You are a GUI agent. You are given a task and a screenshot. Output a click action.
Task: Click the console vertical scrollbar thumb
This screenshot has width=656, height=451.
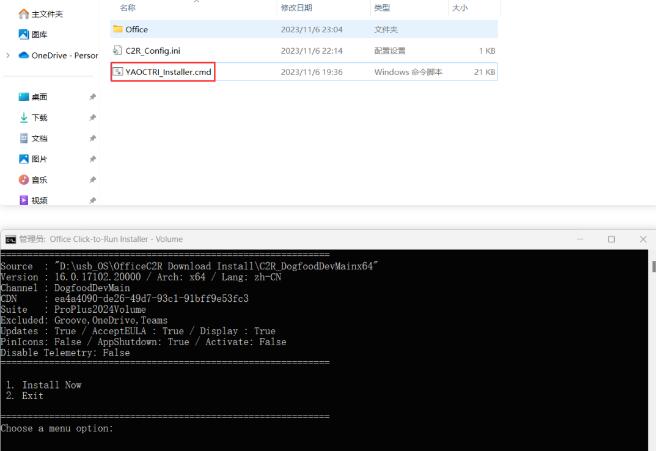tap(653, 266)
